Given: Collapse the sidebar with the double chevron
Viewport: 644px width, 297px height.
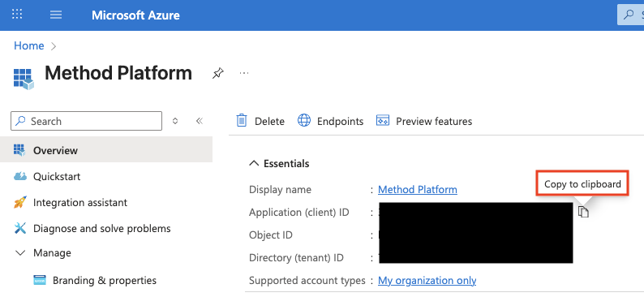Looking at the screenshot, I should pyautogui.click(x=200, y=121).
